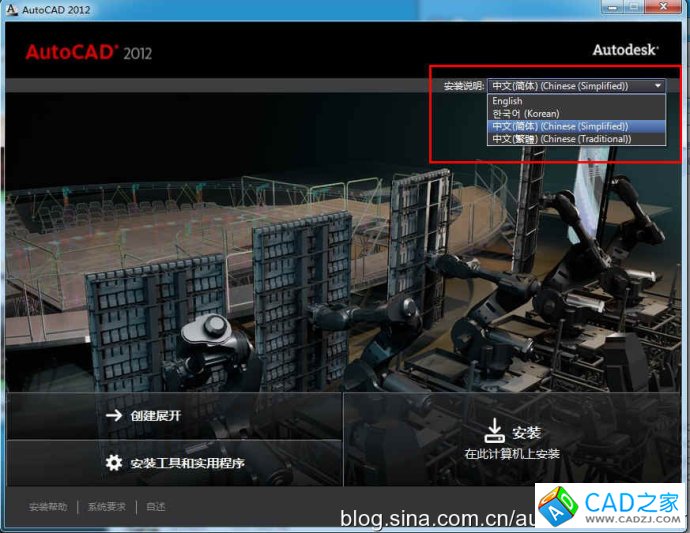This screenshot has height=533, width=690.
Task: Click the AutoCAD 2012 logo
Action: [88, 52]
